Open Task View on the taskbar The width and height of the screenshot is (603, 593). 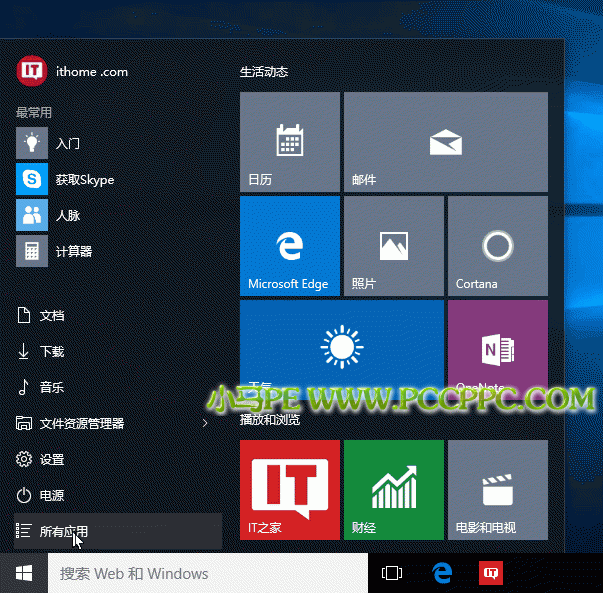(392, 574)
